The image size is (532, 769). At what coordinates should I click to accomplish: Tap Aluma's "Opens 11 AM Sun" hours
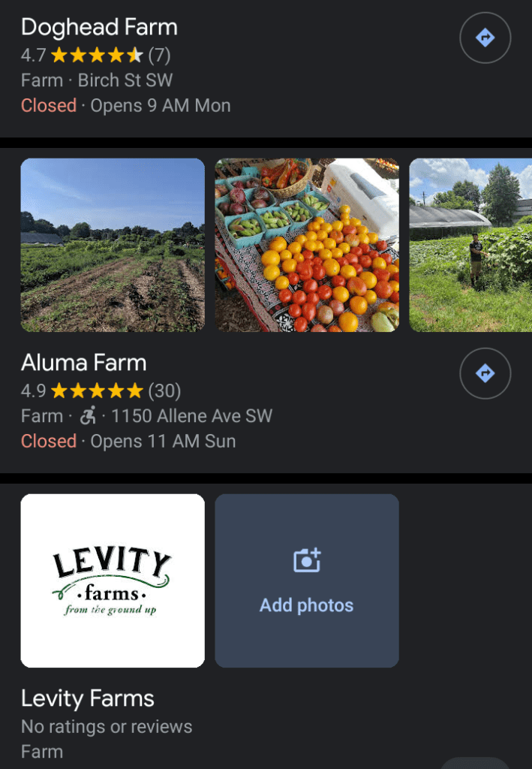tap(163, 441)
